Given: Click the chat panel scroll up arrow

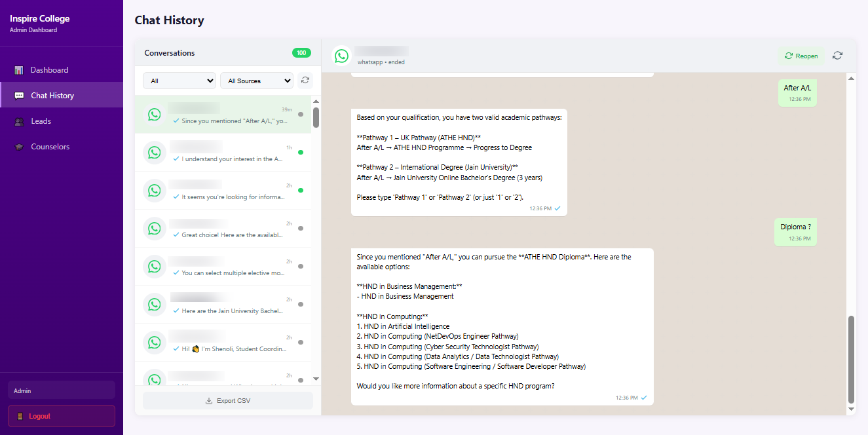Looking at the screenshot, I should [852, 79].
